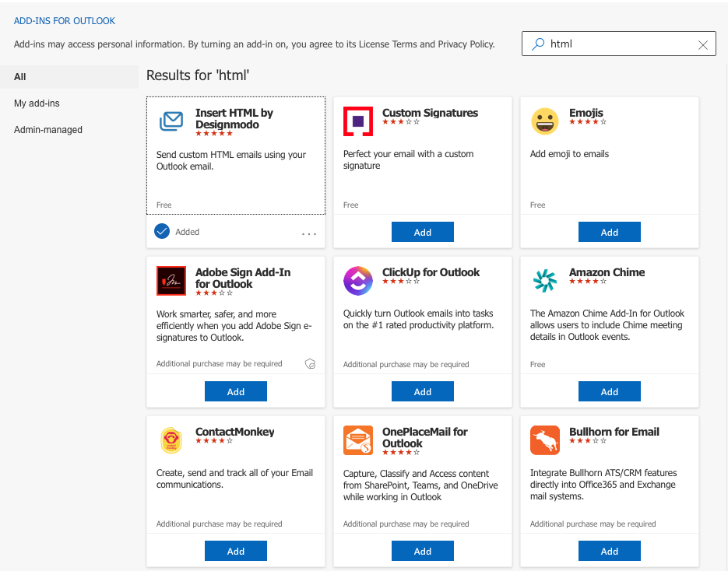
Task: Open the ClickUp for Outlook title
Action: click(431, 272)
